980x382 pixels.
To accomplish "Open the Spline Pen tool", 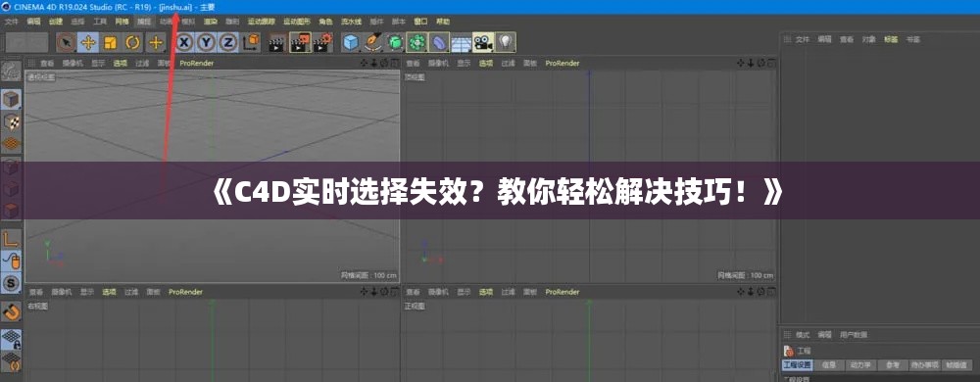I will pyautogui.click(x=373, y=42).
